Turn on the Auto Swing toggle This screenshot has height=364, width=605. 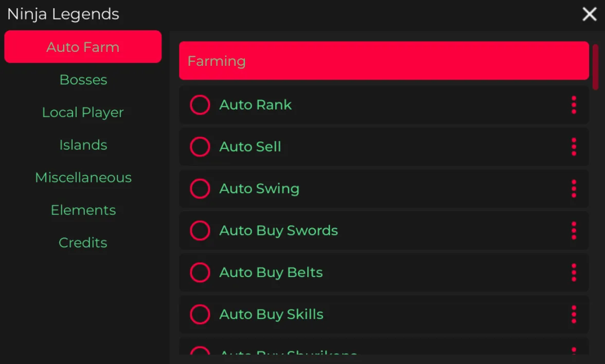[200, 189]
